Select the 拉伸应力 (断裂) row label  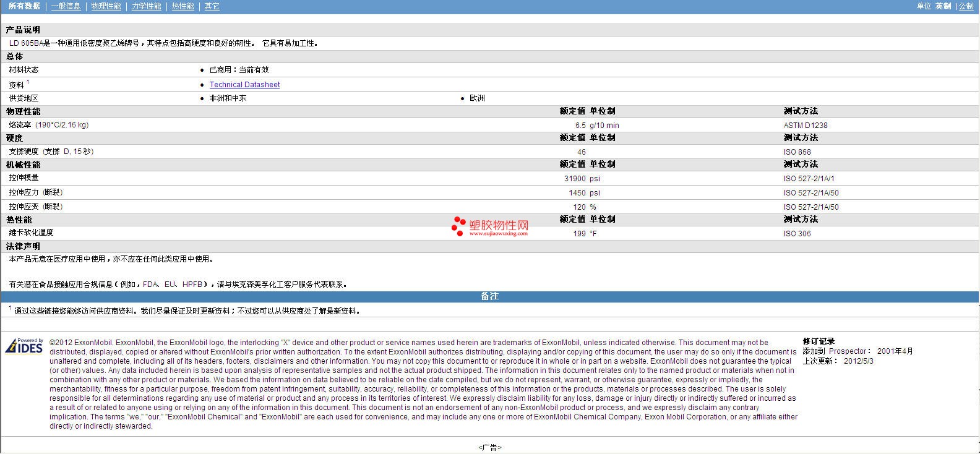36,192
